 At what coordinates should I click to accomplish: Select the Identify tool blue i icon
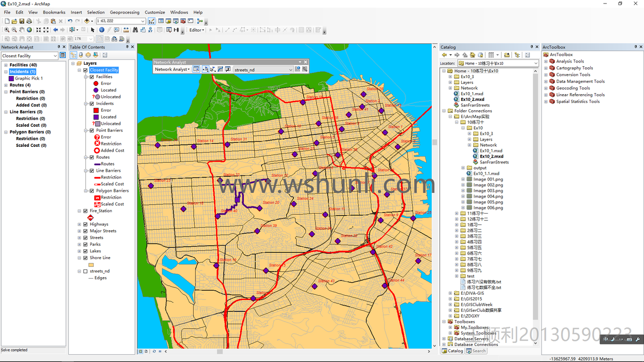(101, 30)
